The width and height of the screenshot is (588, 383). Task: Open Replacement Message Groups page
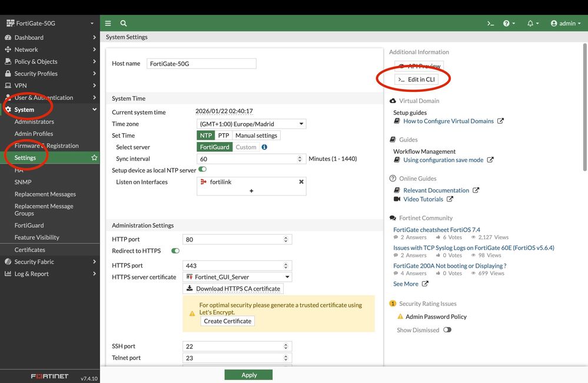(44, 210)
